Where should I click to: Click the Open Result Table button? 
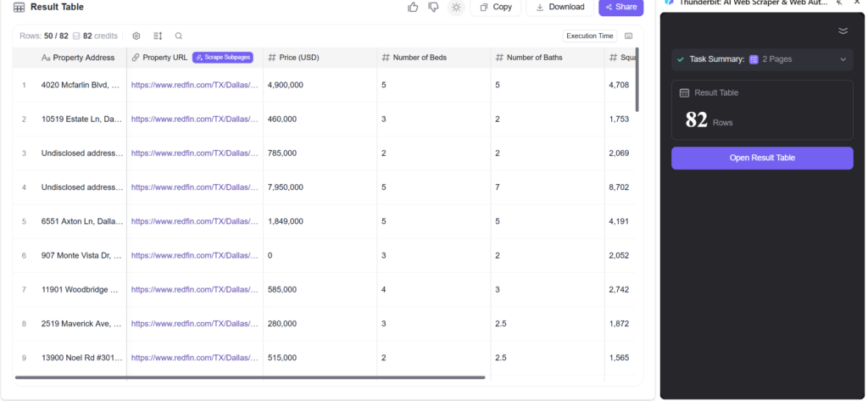tap(762, 158)
